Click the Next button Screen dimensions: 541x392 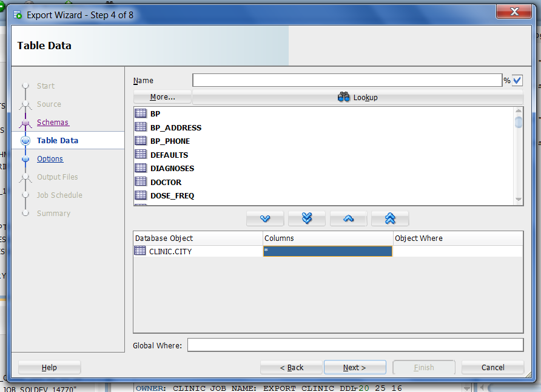click(355, 367)
